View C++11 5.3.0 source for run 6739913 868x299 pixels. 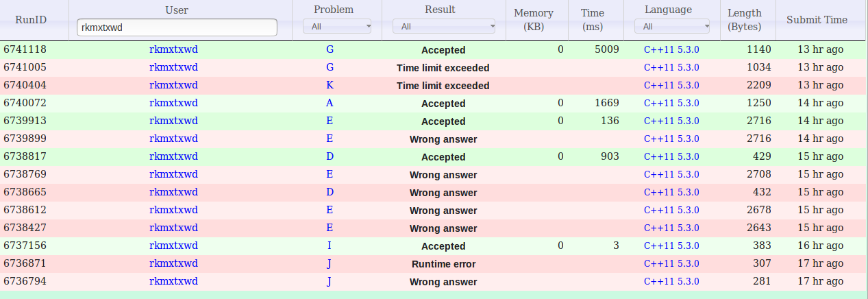671,121
